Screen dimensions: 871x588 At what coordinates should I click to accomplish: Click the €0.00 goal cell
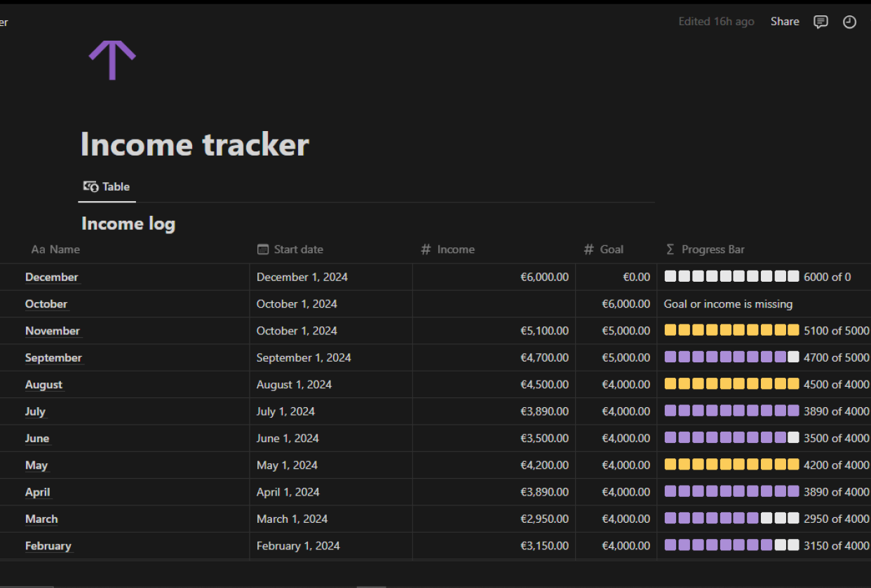tap(616, 277)
